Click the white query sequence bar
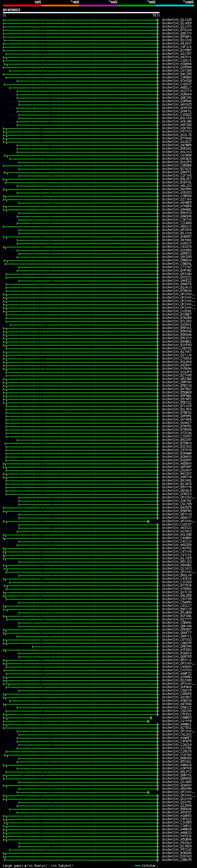197x868 pixels. [x=81, y=12]
